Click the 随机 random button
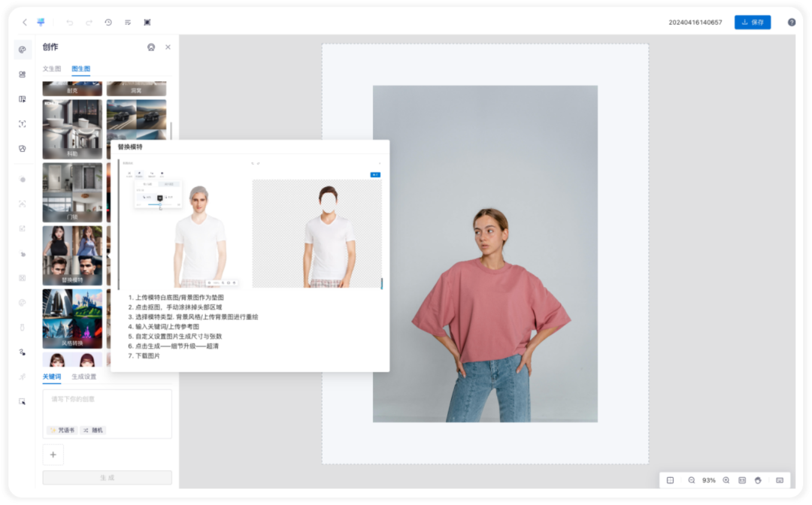Screen dimensions: 812x505 pos(94,431)
